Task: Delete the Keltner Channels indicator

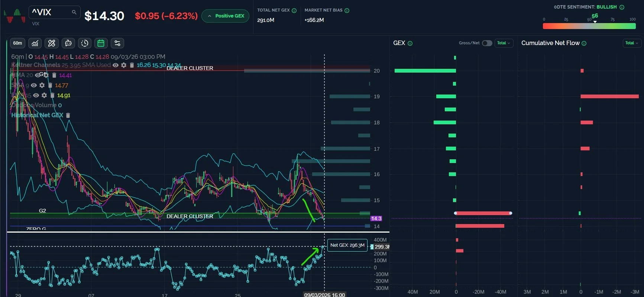Action: click(132, 65)
